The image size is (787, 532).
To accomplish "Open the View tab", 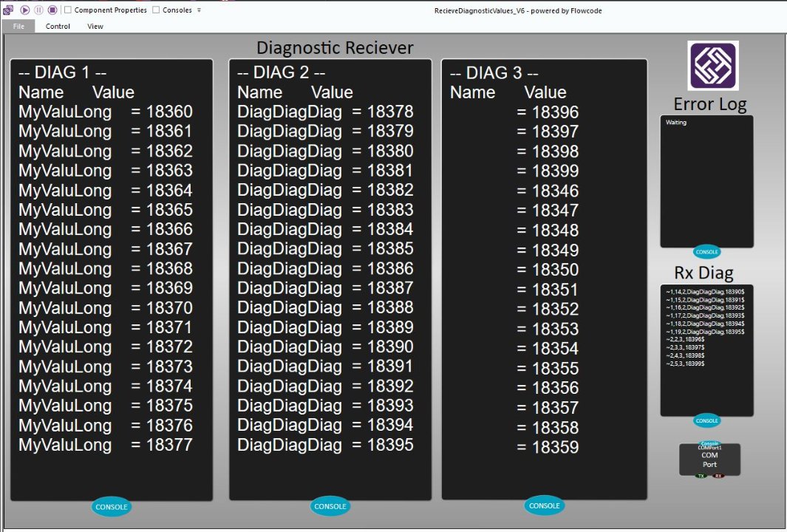I will click(95, 26).
